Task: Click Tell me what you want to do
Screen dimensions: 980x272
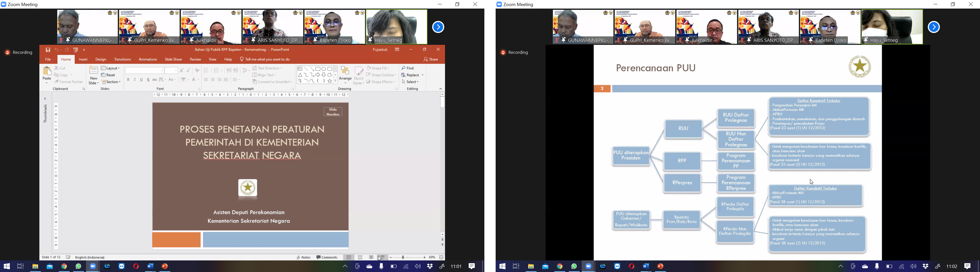Action: (x=265, y=60)
